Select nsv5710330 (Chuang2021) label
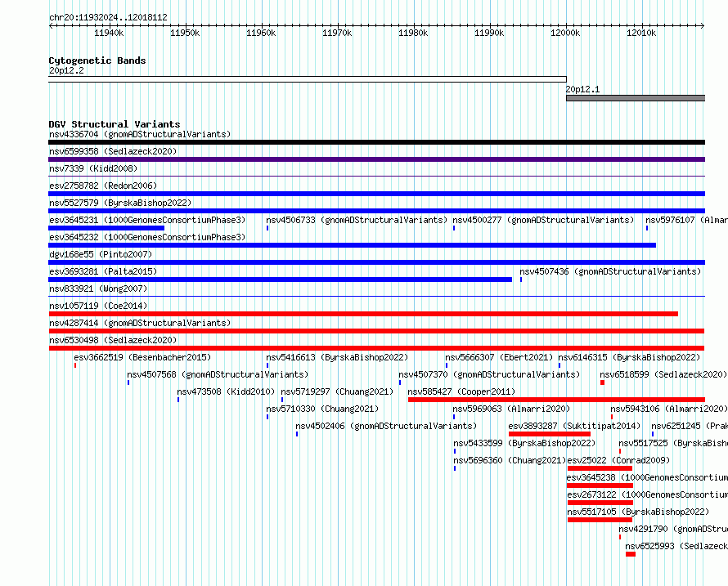This screenshot has height=586, width=728. [322, 409]
